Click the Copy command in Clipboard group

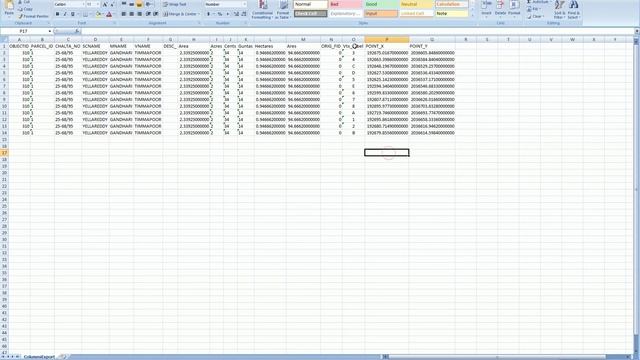tap(25, 9)
